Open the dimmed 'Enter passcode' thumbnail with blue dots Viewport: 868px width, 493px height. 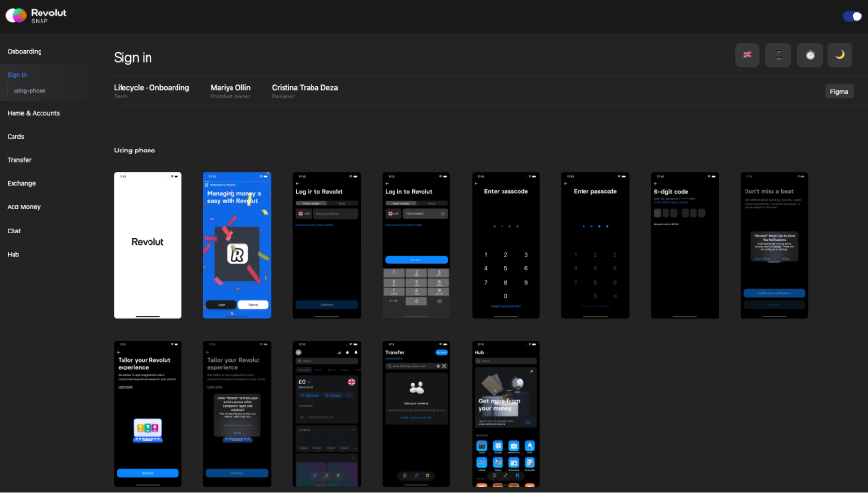click(x=595, y=245)
